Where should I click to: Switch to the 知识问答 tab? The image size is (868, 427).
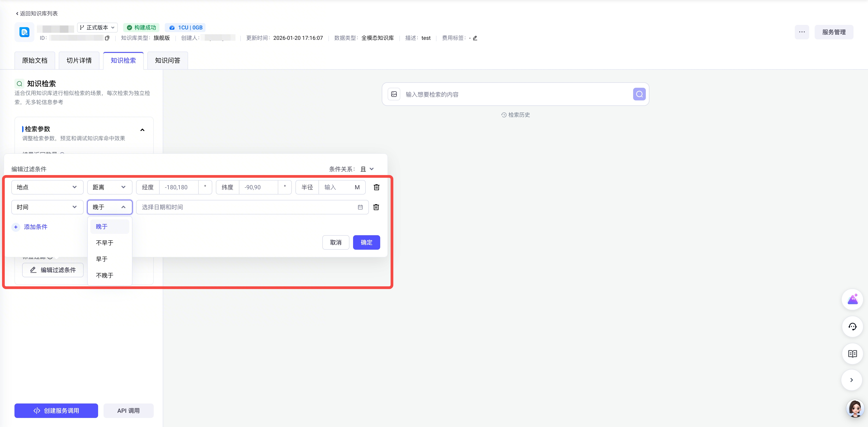pos(167,61)
